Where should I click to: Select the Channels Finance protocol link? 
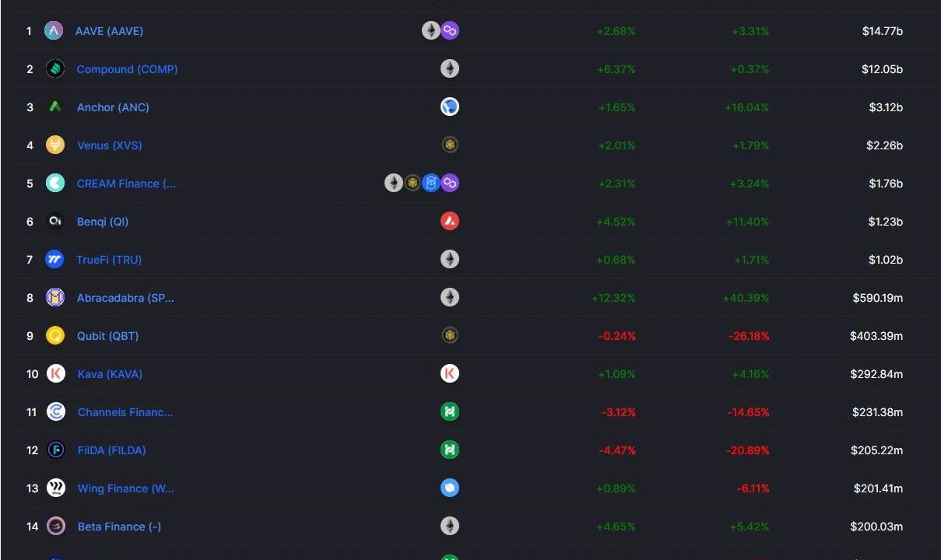(125, 412)
